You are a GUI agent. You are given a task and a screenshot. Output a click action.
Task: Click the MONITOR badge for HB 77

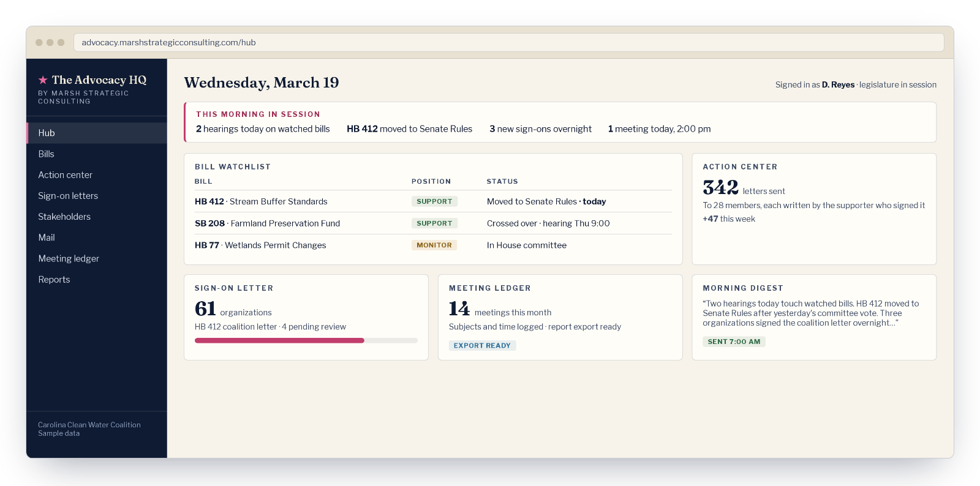(x=434, y=245)
